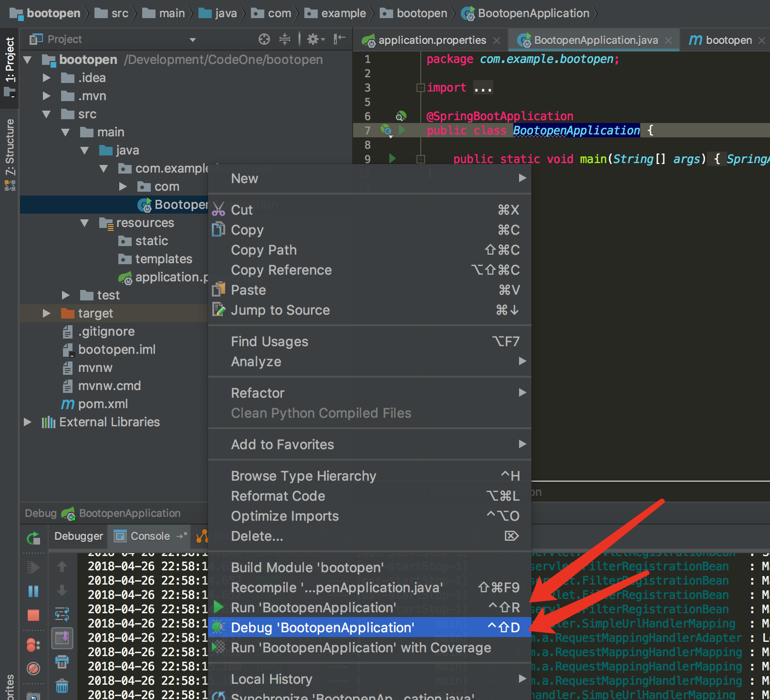The image size is (770, 700).
Task: Select bootopen.iml file
Action: 109,350
